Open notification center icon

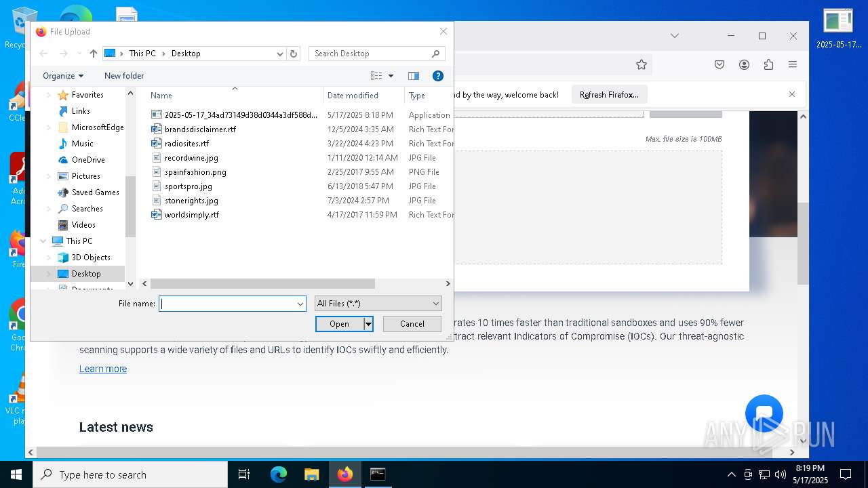[846, 474]
